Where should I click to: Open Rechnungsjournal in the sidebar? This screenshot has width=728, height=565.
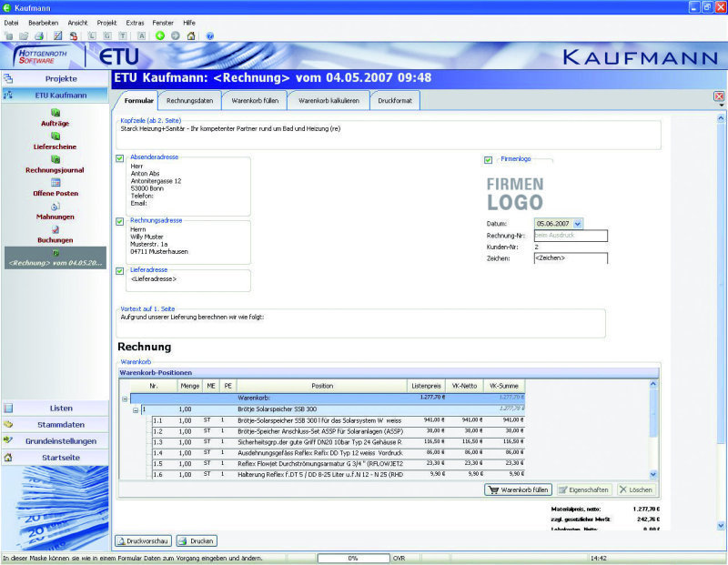(55, 165)
